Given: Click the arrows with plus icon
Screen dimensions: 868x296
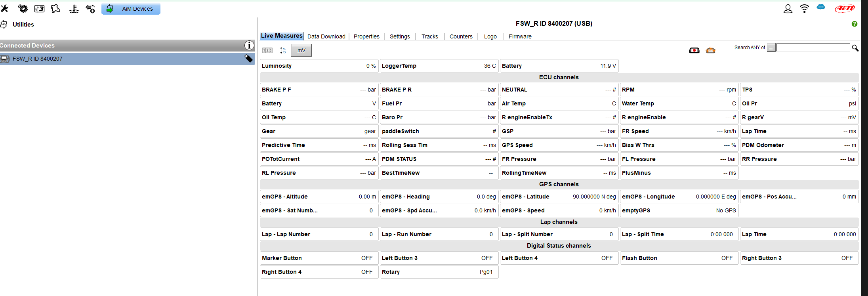Looking at the screenshot, I should 90,9.
